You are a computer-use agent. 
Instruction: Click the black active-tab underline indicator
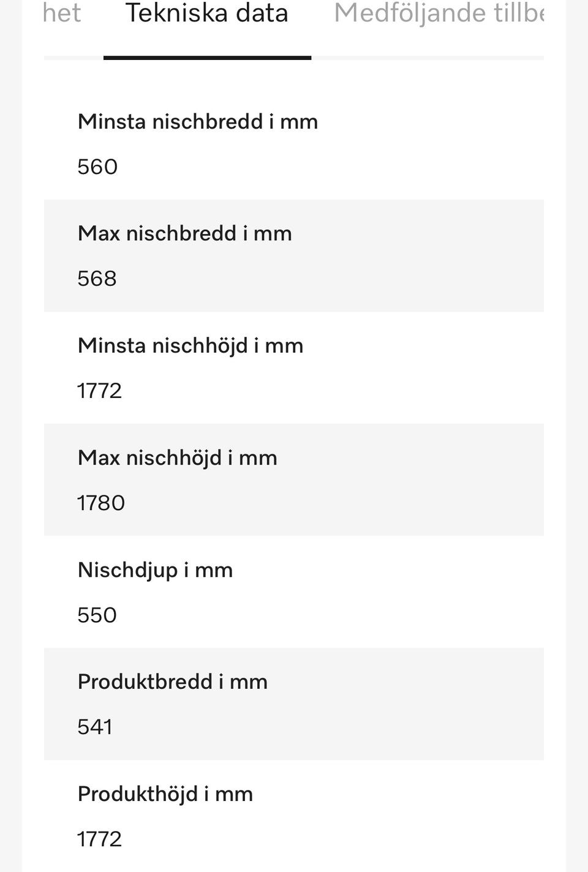tap(207, 58)
